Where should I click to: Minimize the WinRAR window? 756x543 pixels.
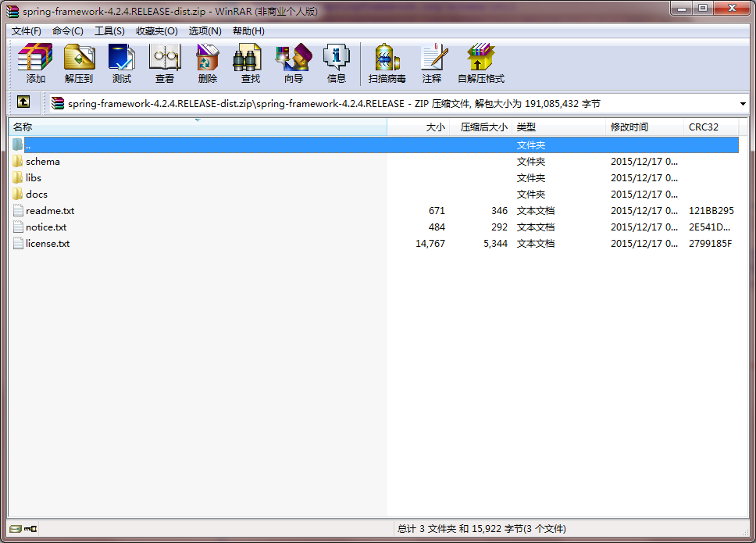click(x=682, y=8)
